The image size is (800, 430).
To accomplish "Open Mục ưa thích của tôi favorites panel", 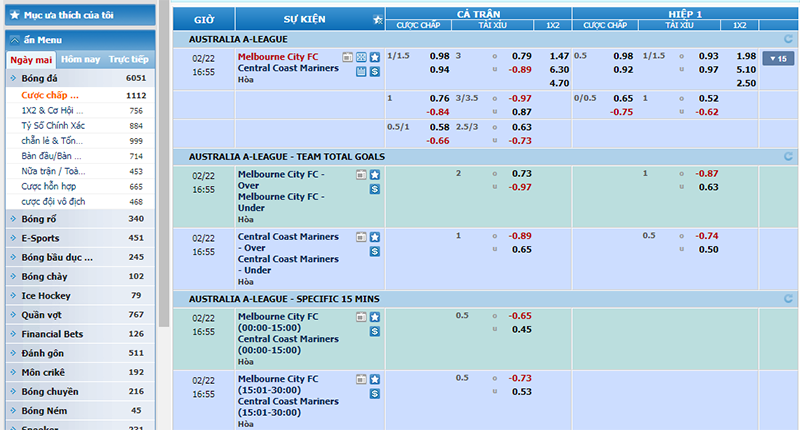I will pyautogui.click(x=80, y=15).
